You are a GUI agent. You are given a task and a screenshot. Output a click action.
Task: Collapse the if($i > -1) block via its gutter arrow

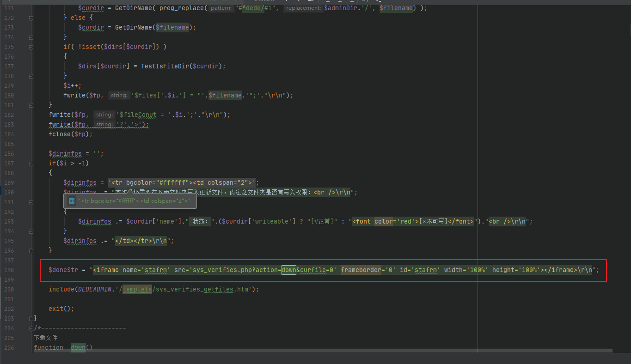click(x=30, y=163)
